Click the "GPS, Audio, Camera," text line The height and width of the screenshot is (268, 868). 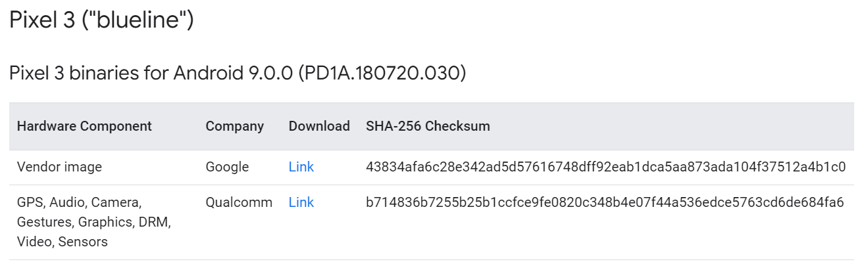[x=79, y=202]
